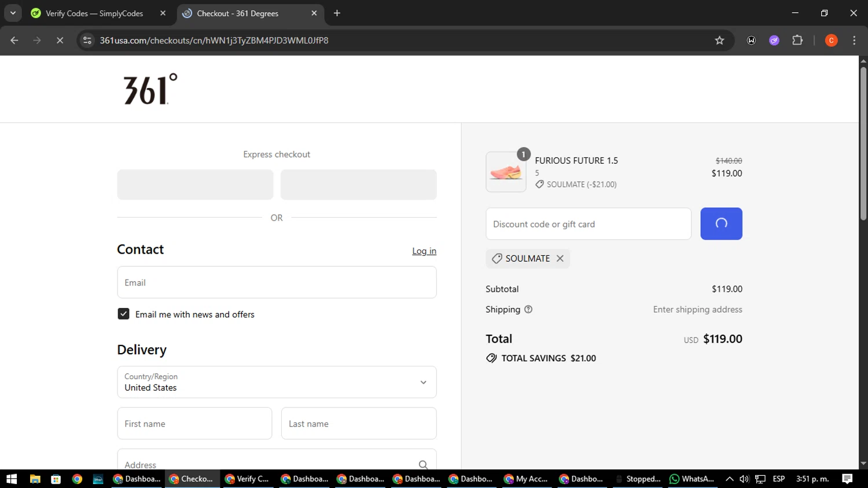Screen dimensions: 868x488
Task: Click the SOULMATE (-$21.00) discount label
Action: click(582, 185)
